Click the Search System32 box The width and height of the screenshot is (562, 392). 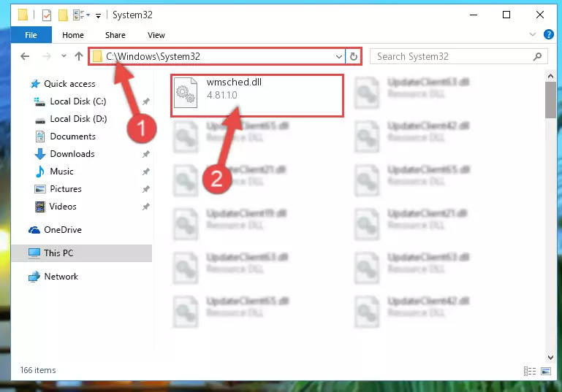pyautogui.click(x=459, y=56)
